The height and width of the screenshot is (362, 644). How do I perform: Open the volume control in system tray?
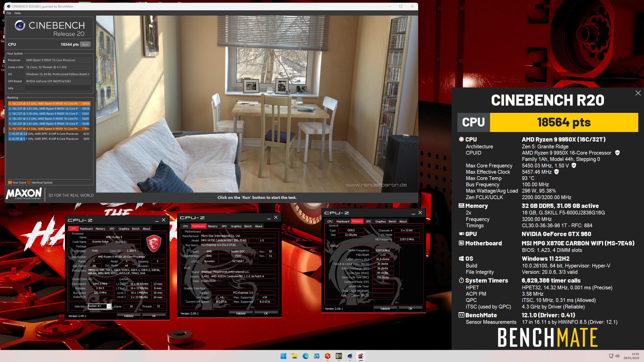617,356
